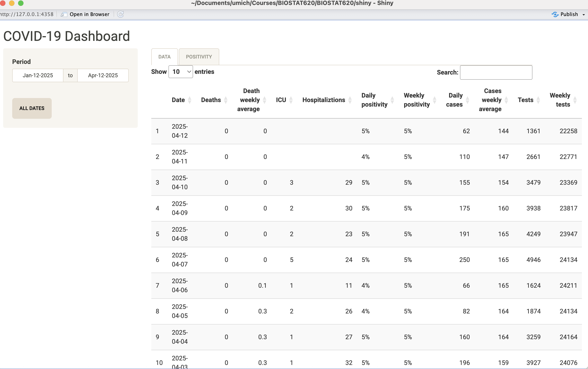This screenshot has width=588, height=369.
Task: Click the sort arrows on the Daily cases column
Action: (x=467, y=100)
